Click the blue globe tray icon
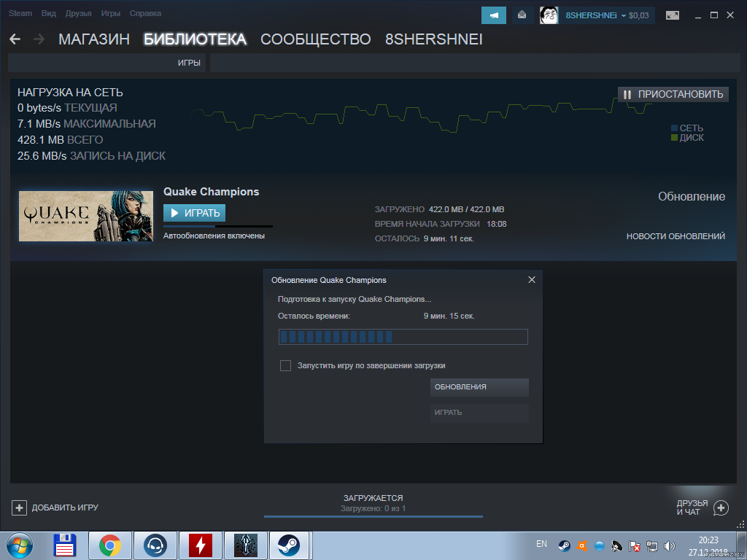The width and height of the screenshot is (747, 560). 600,545
